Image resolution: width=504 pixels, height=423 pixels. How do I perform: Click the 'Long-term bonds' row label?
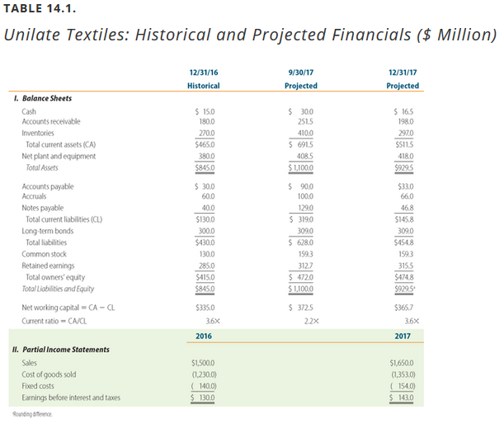click(x=48, y=231)
